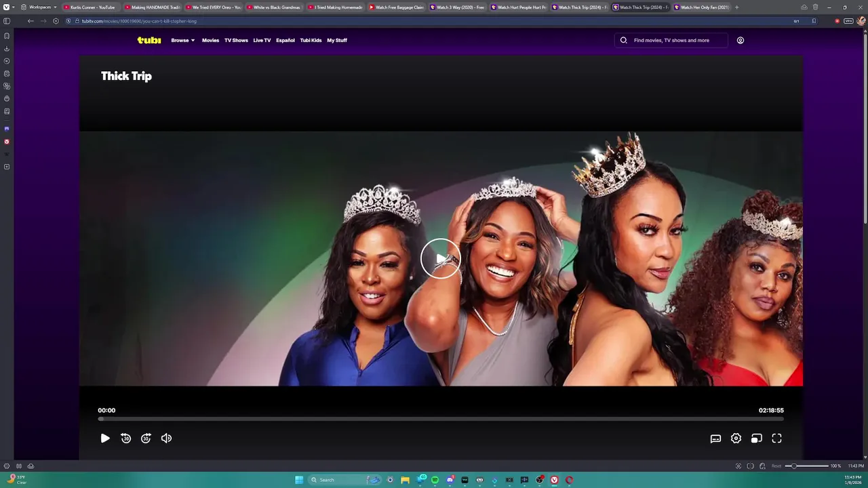The image size is (868, 488).
Task: Open browser settings gear in status bar
Action: point(7,466)
